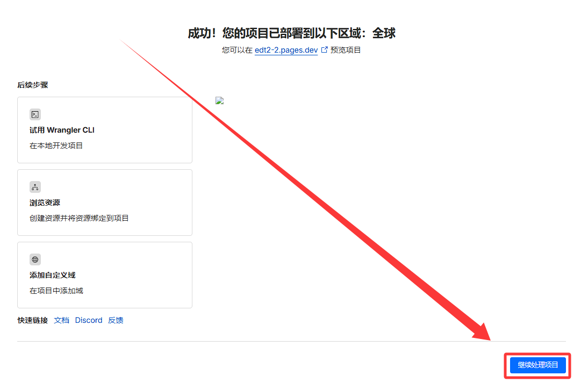Click the 预览项目 text after the link

[x=346, y=50]
